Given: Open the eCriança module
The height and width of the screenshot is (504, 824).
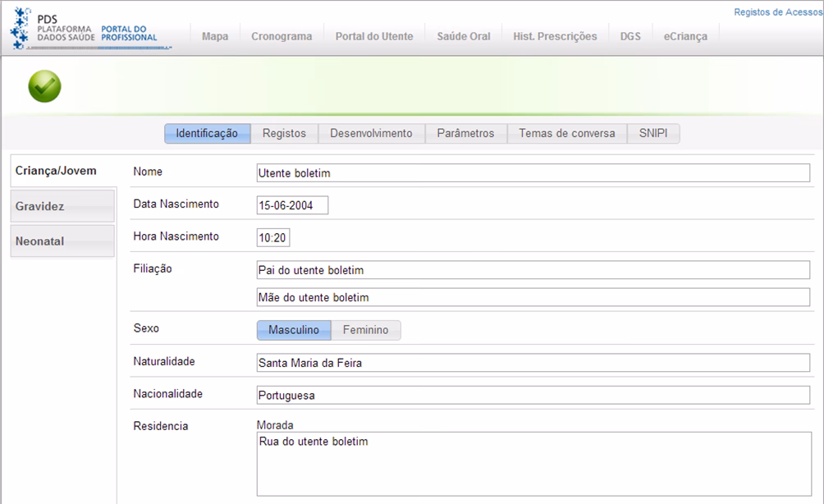Looking at the screenshot, I should point(685,36).
